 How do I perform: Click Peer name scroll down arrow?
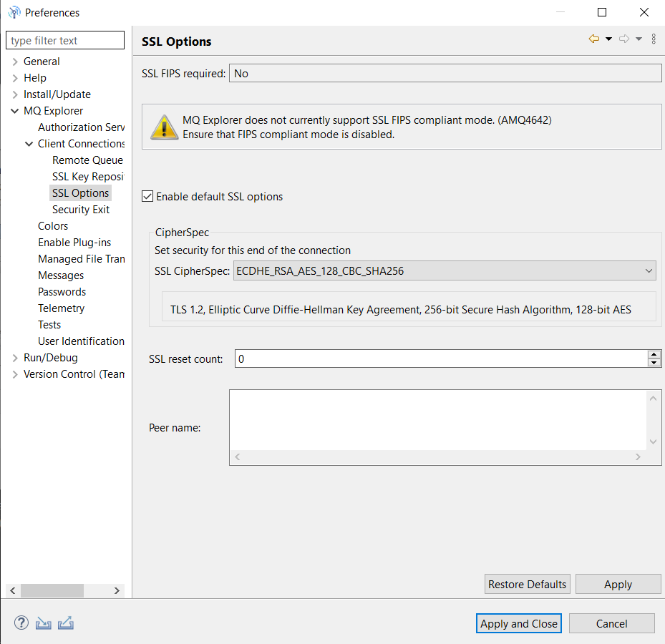[x=653, y=441]
